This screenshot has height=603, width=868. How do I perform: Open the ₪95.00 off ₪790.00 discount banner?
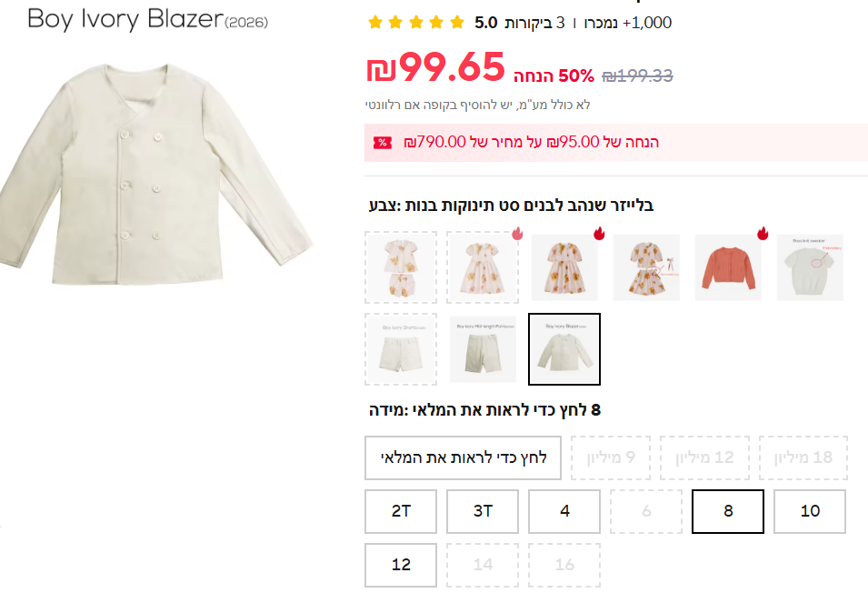531,142
